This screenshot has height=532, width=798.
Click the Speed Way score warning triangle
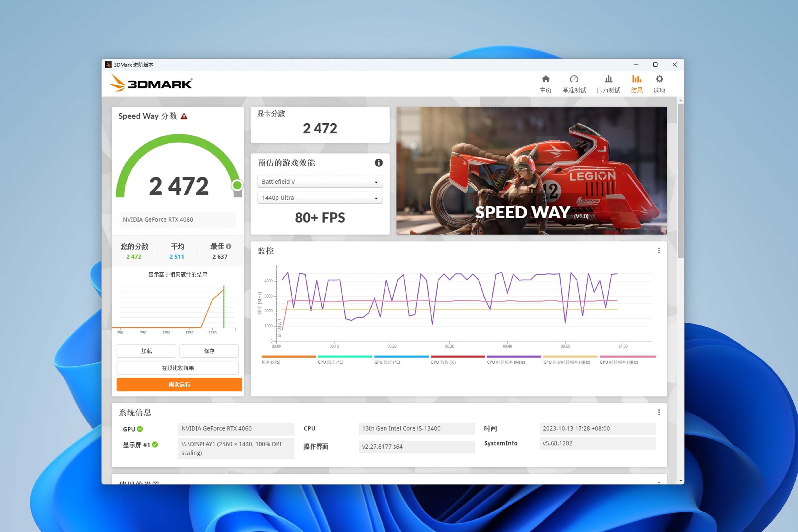click(x=184, y=116)
